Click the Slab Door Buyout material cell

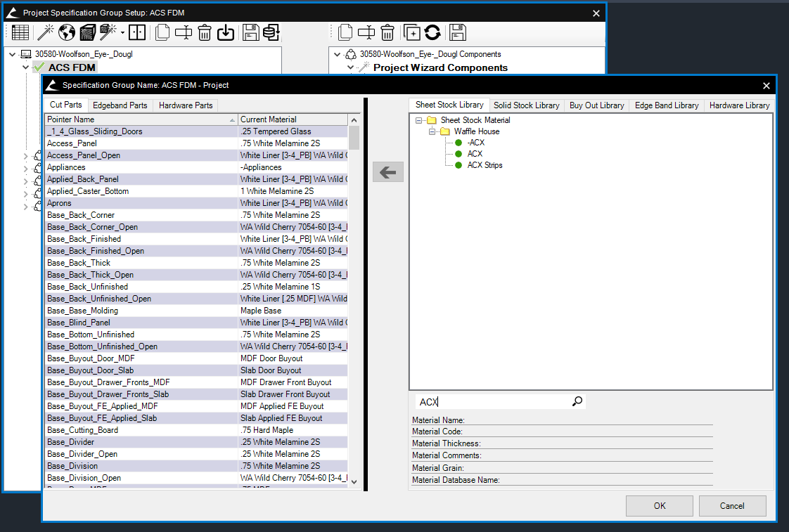click(293, 370)
